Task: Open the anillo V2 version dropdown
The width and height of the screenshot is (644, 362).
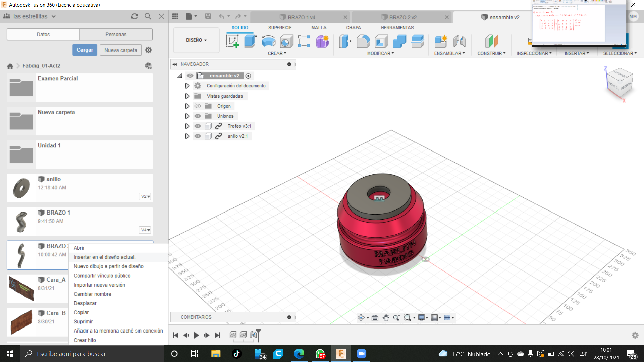Action: coord(145,196)
